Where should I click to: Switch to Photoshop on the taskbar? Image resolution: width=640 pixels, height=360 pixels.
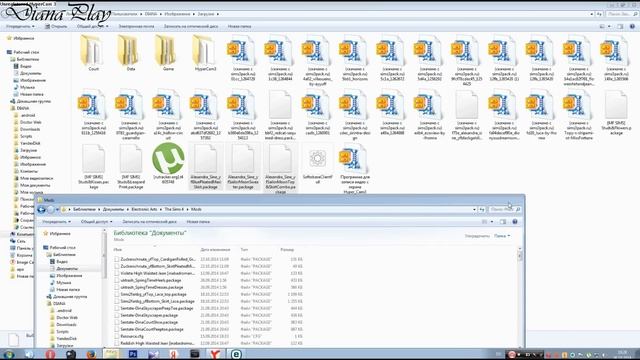[x=133, y=354]
